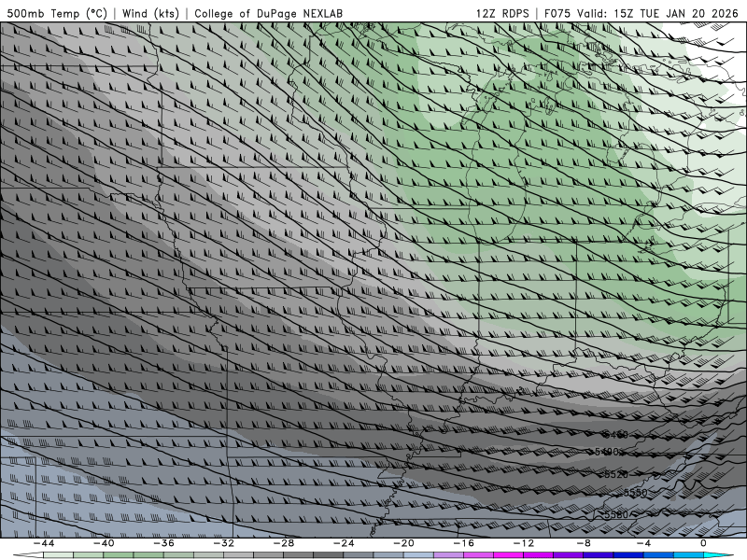
Task: Click the -12 colorbar tick label
Action: pyautogui.click(x=524, y=543)
